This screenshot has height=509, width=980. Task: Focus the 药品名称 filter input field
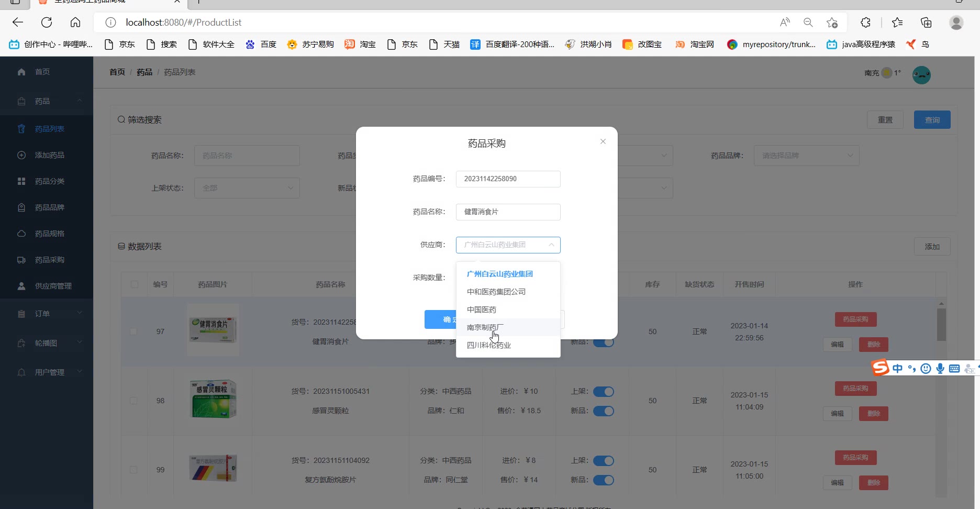(x=247, y=156)
